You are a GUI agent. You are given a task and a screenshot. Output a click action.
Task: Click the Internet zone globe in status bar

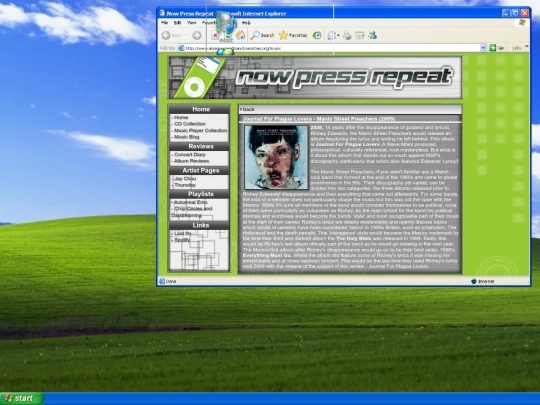(474, 281)
